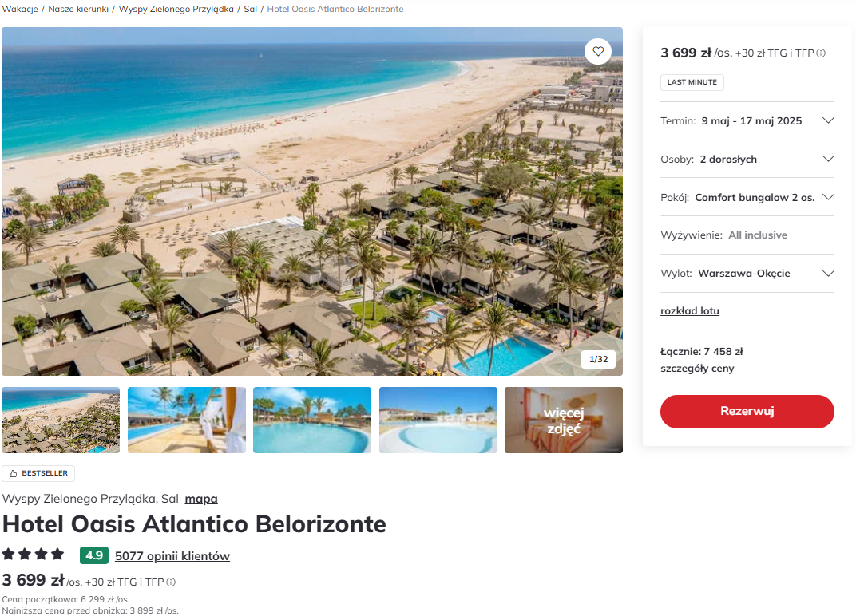The height and width of the screenshot is (616, 856).
Task: Click the green 4.9 rating badge
Action: click(x=94, y=555)
